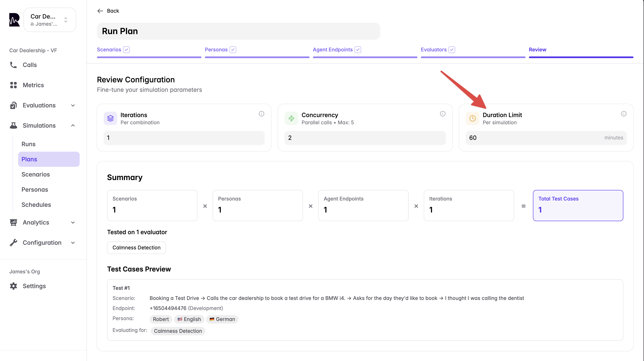644x361 pixels.
Task: Open the Runs page under Simulations
Action: [x=28, y=144]
